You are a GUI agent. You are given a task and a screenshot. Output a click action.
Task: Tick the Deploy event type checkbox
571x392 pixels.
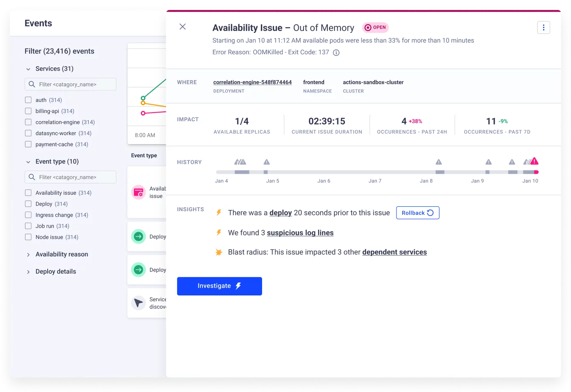pos(28,204)
